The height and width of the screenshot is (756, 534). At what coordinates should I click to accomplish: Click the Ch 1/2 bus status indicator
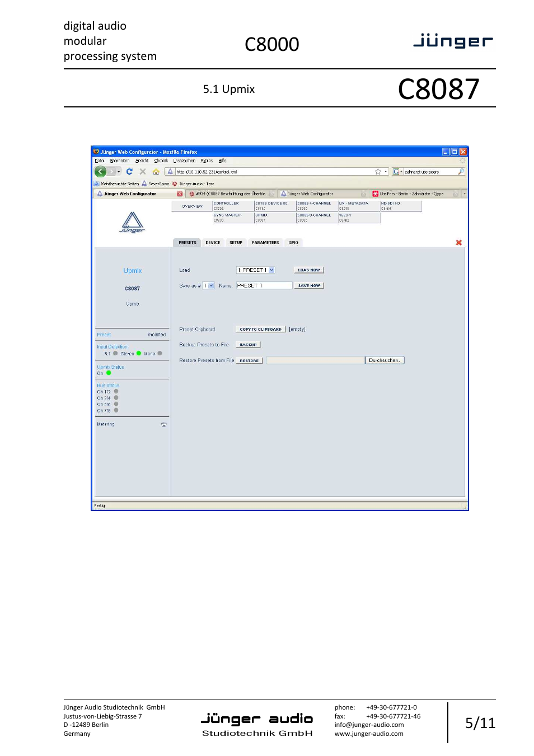pos(116,392)
